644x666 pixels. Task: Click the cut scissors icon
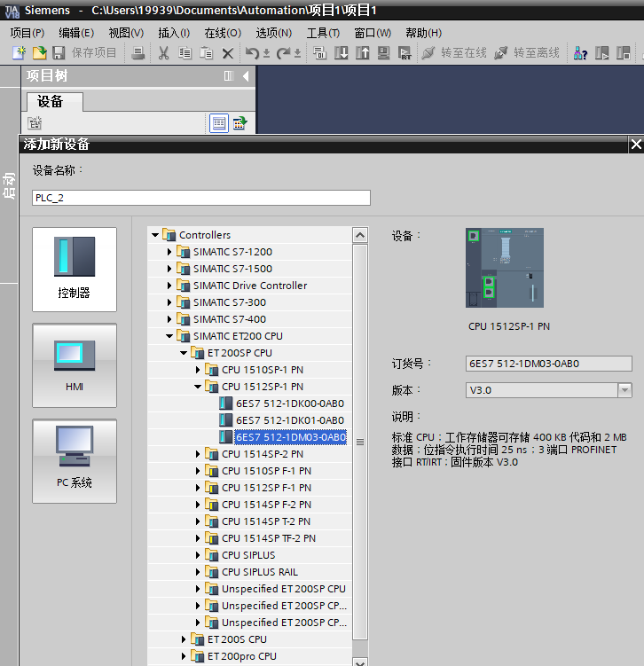pyautogui.click(x=163, y=53)
